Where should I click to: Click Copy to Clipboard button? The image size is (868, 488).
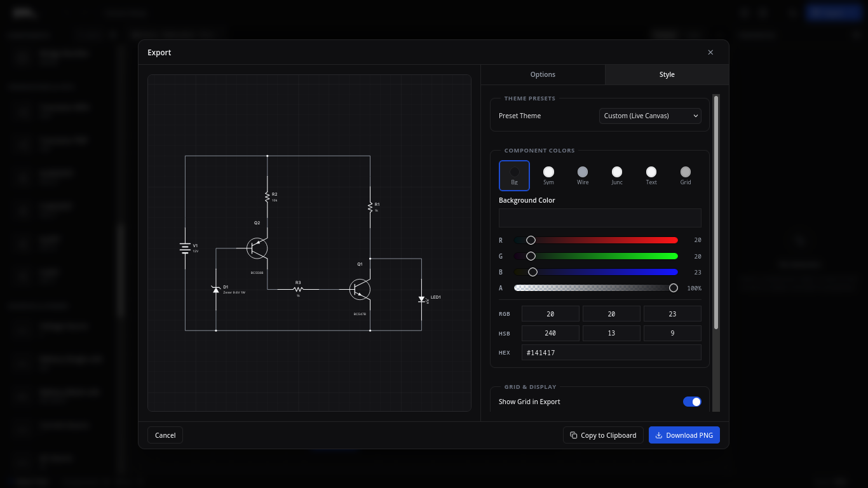tap(603, 435)
